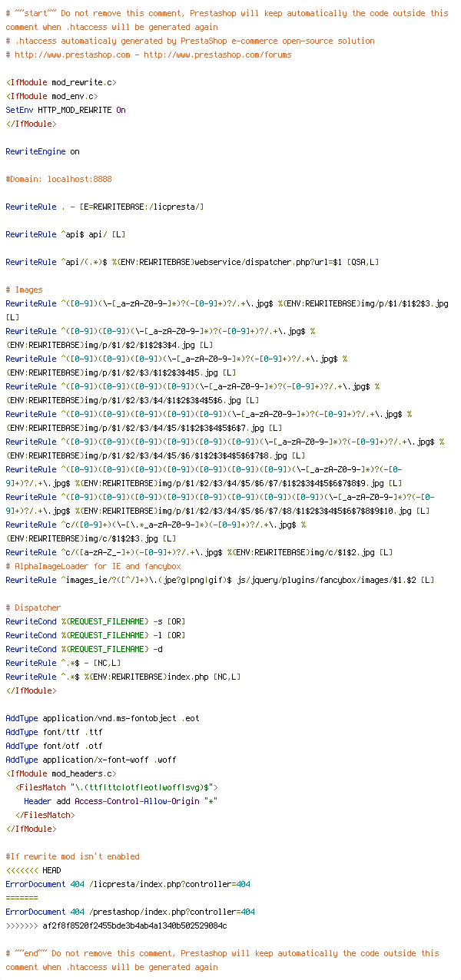Image resolution: width=461 pixels, height=980 pixels.
Task: Click the RewriteRule setting E=REWRITEBASE:/licpresta/
Action: point(104,207)
